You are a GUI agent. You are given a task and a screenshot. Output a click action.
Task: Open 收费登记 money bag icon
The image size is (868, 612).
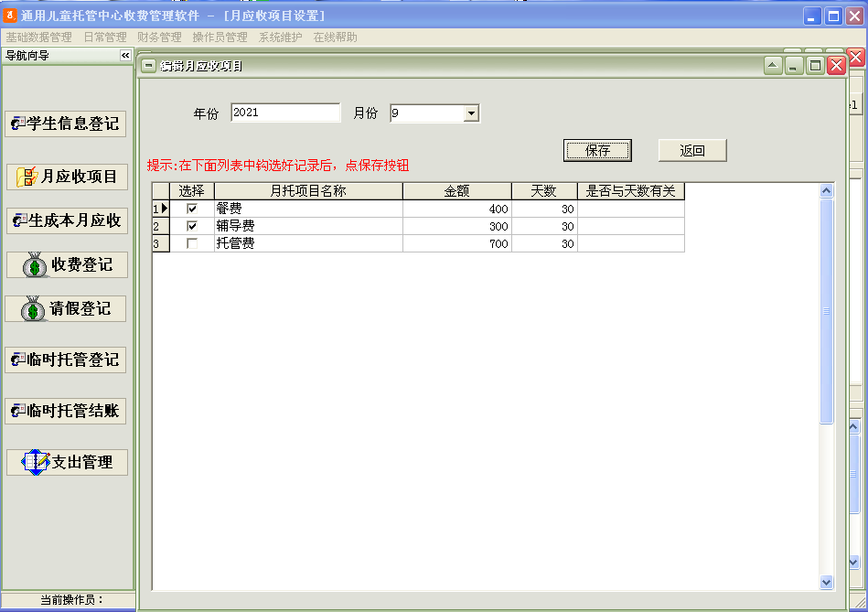[x=67, y=264]
